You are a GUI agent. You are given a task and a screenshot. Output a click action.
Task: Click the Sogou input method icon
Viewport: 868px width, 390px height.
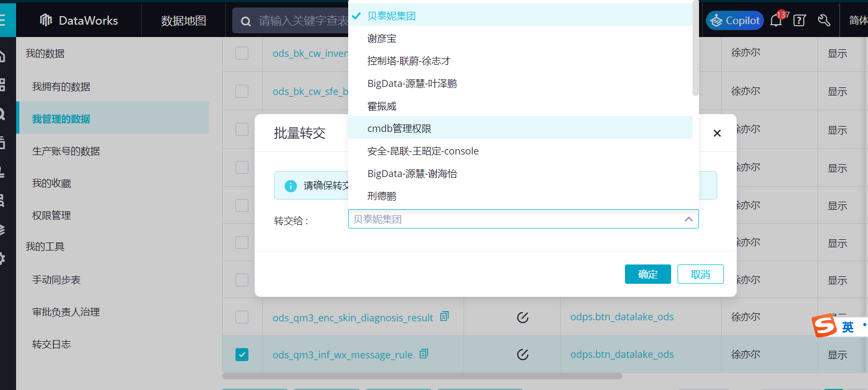click(824, 326)
